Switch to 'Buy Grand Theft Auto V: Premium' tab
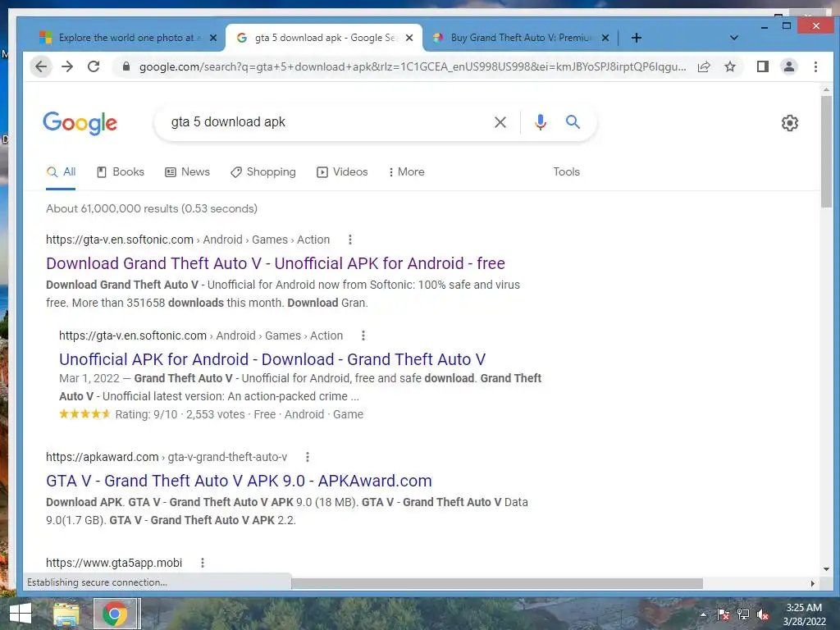Screen dimensions: 840x630 (x=519, y=38)
